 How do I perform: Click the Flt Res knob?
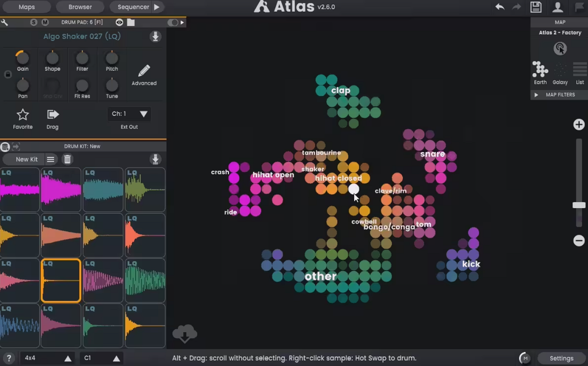82,85
